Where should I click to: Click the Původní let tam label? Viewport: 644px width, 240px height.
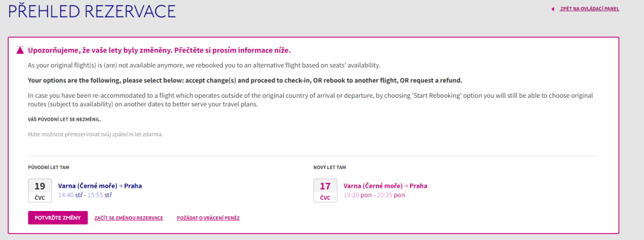click(x=49, y=168)
